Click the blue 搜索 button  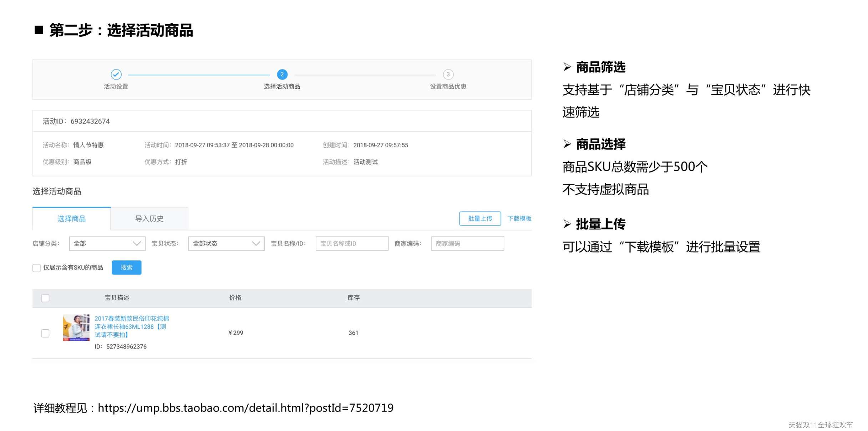[126, 268]
